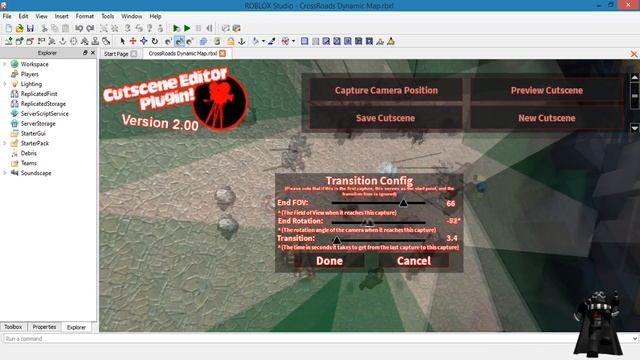
Task: Close the Explorer panel
Action: (93, 53)
